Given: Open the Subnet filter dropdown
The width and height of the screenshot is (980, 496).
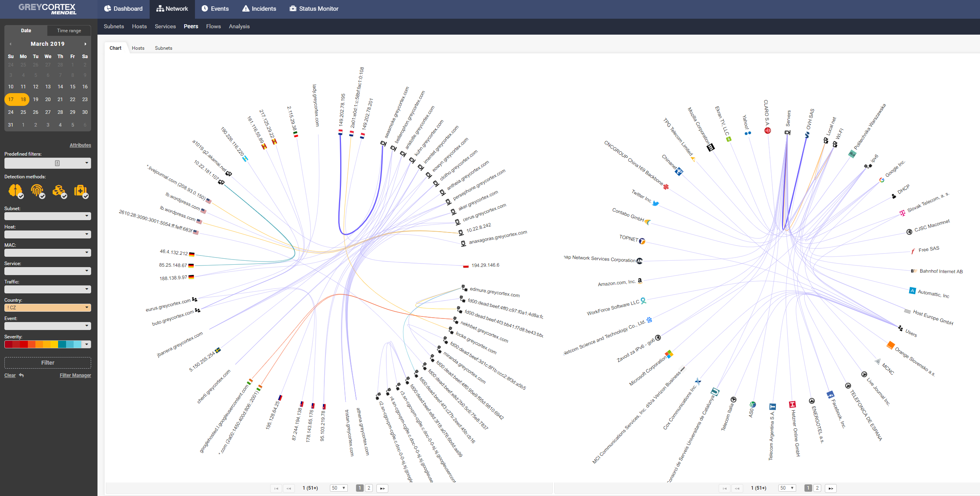Looking at the screenshot, I should tap(48, 216).
